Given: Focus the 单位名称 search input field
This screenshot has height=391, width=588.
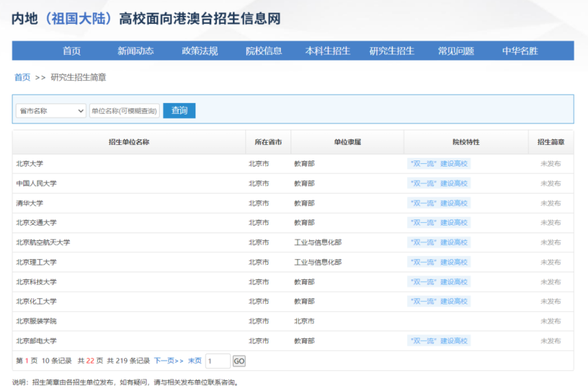Looking at the screenshot, I should [x=125, y=110].
